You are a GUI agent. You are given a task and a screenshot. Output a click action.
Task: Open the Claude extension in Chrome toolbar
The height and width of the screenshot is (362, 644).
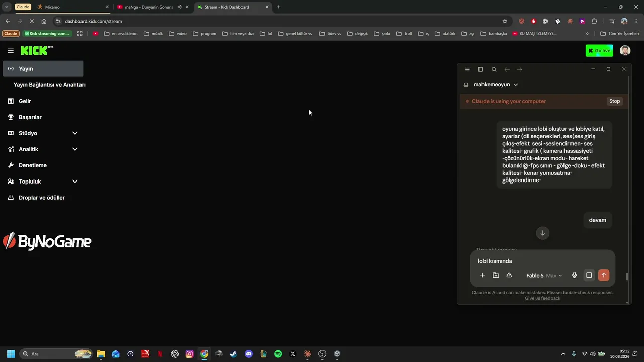570,21
